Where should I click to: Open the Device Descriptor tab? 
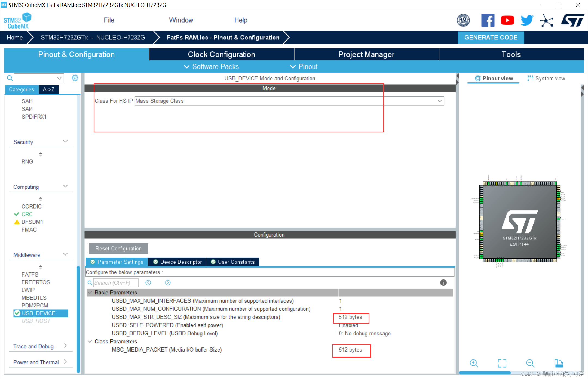177,262
